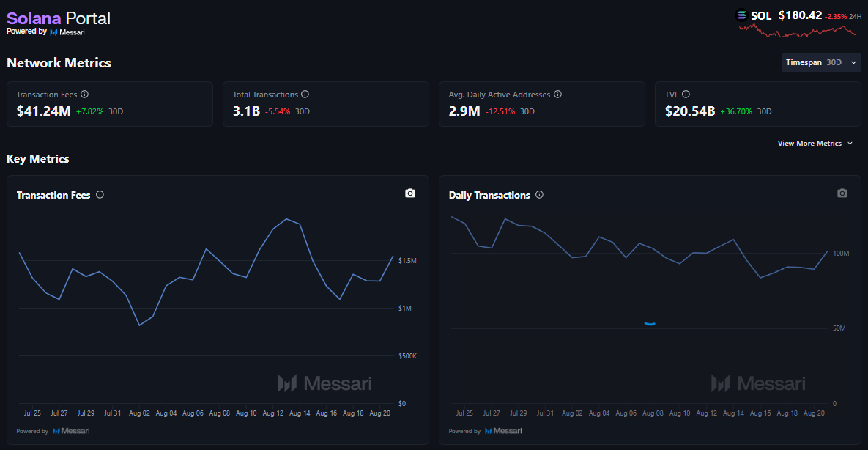Click the Messari logo beside Powered by in the header

[67, 32]
